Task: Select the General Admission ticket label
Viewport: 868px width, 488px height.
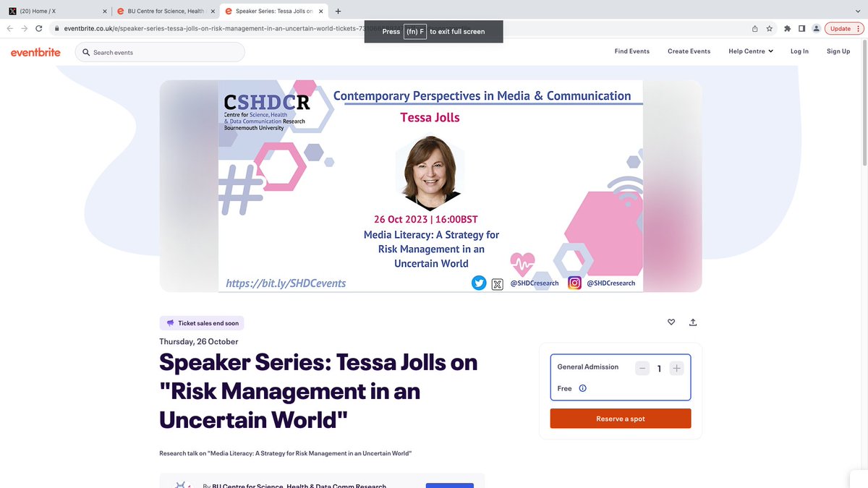Action: click(588, 367)
